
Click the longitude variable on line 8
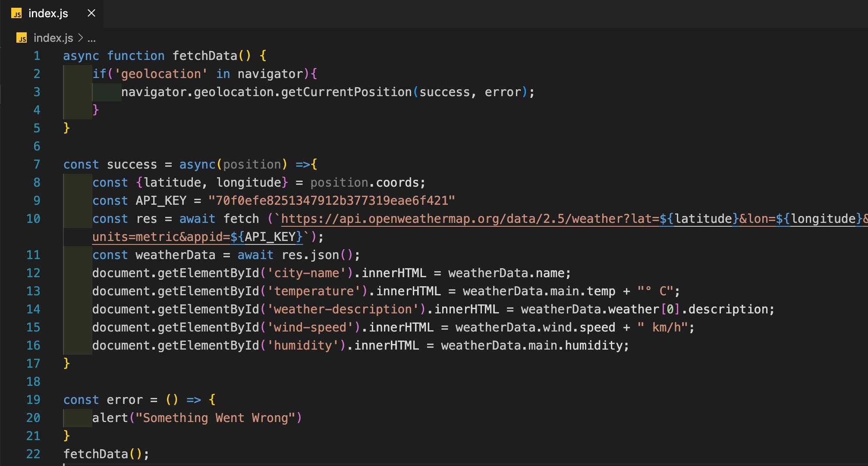pos(249,182)
